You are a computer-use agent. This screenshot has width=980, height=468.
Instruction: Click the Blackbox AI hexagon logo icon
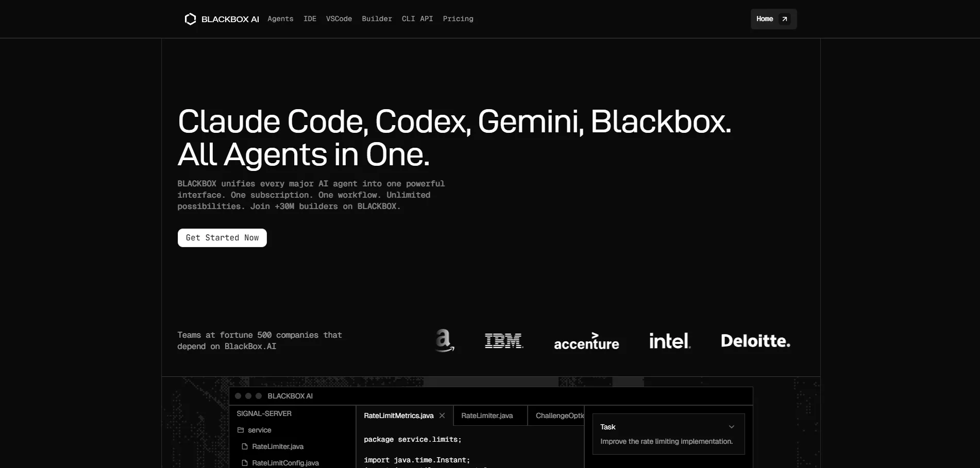coord(190,19)
